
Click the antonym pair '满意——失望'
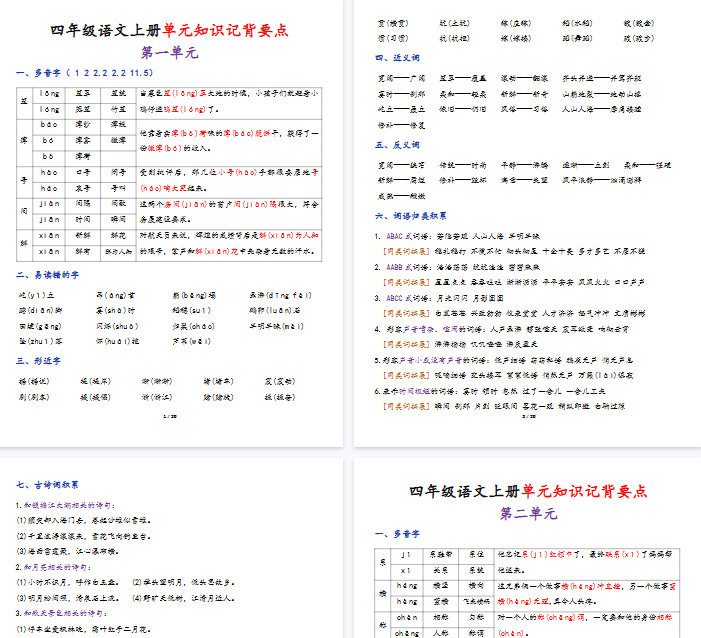524,180
